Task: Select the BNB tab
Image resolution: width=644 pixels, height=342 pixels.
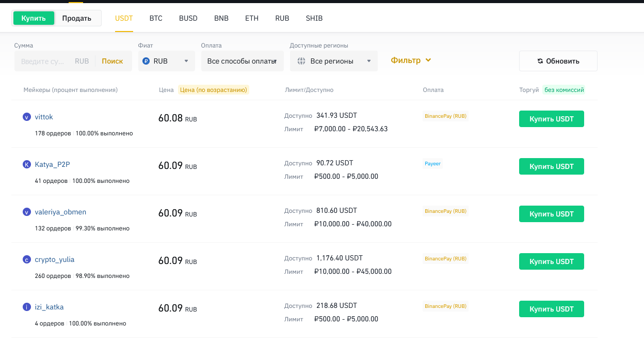Action: (221, 18)
